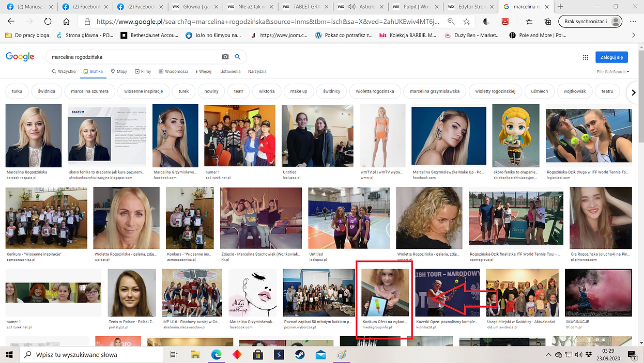Click the red extension icon in toolbar
The width and height of the screenshot is (644, 363).
pos(505,22)
